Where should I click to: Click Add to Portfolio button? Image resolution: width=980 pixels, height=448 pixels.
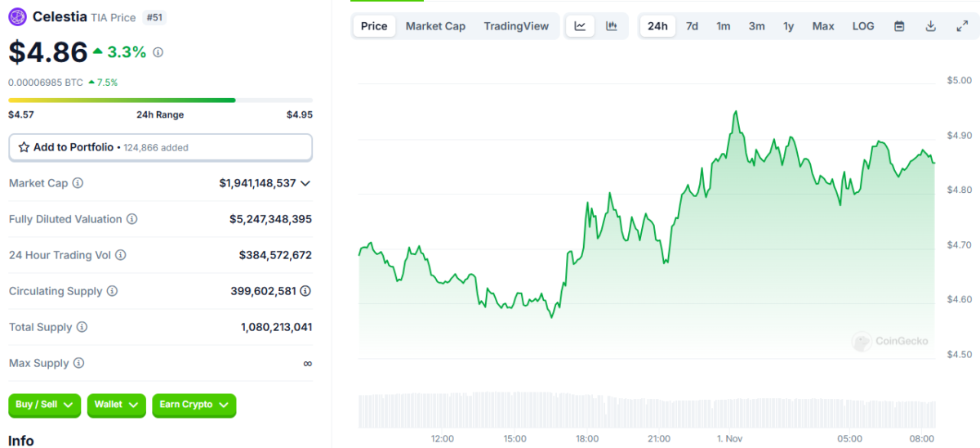(x=160, y=147)
